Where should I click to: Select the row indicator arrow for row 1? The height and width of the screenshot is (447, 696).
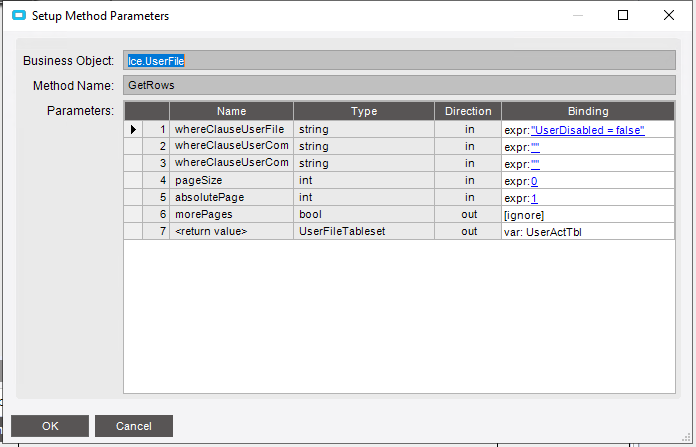pyautogui.click(x=133, y=130)
